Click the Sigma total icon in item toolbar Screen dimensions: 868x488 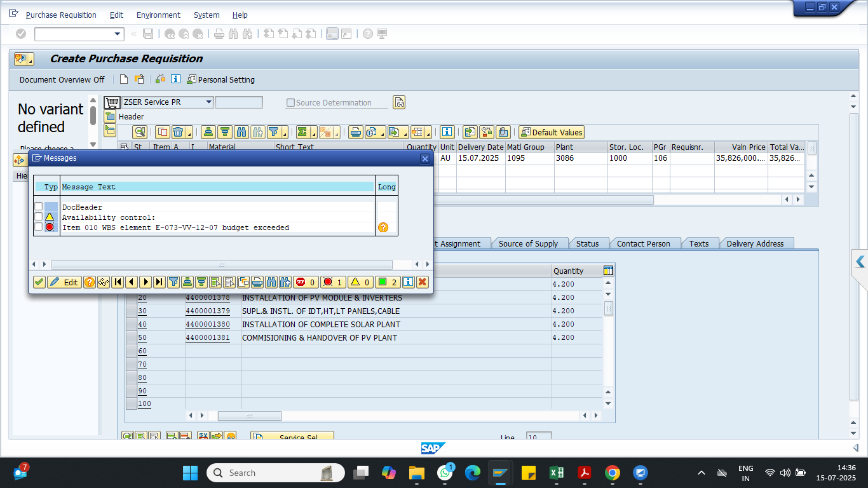coord(302,132)
